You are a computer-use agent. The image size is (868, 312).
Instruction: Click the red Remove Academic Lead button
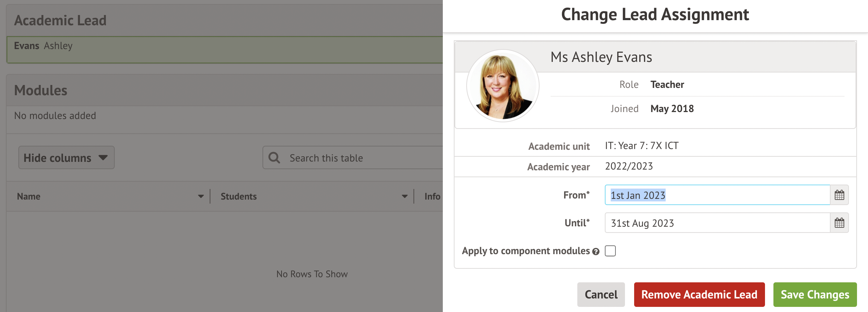pyautogui.click(x=699, y=294)
